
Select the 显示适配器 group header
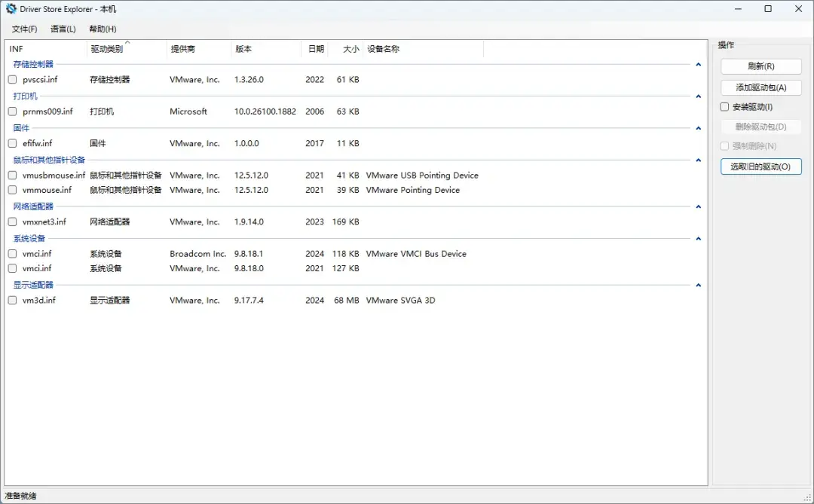point(33,285)
